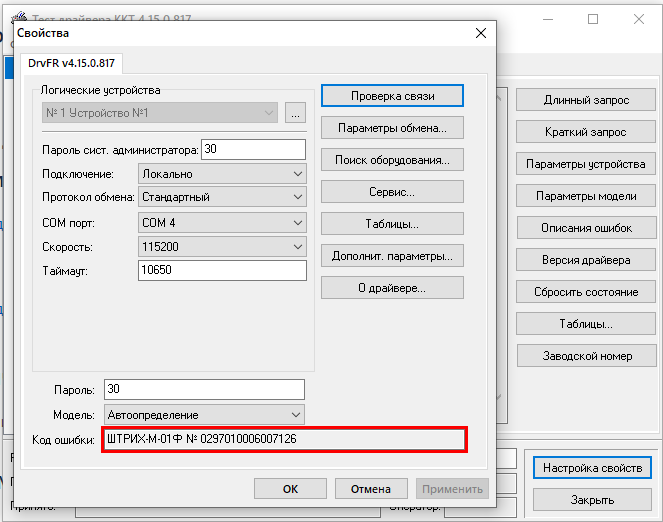Click the Проверка связи button
This screenshot has width=663, height=522.
(x=392, y=96)
